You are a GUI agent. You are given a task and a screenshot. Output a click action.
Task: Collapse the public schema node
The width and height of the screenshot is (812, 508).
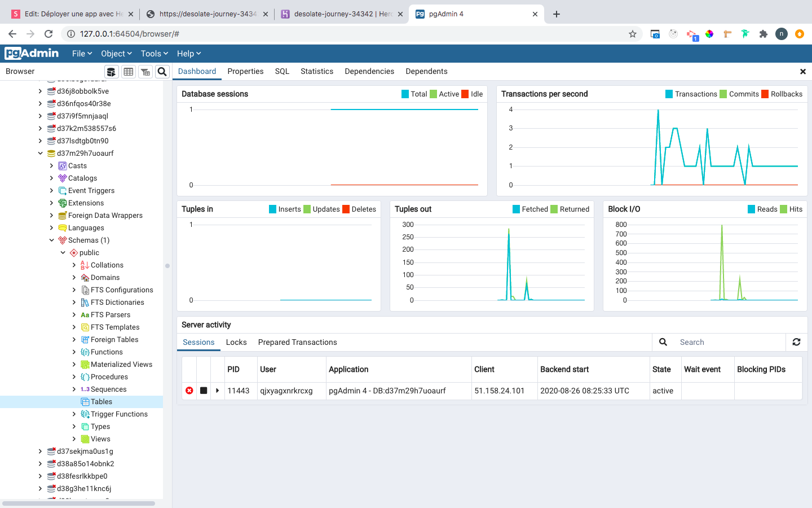click(x=63, y=253)
